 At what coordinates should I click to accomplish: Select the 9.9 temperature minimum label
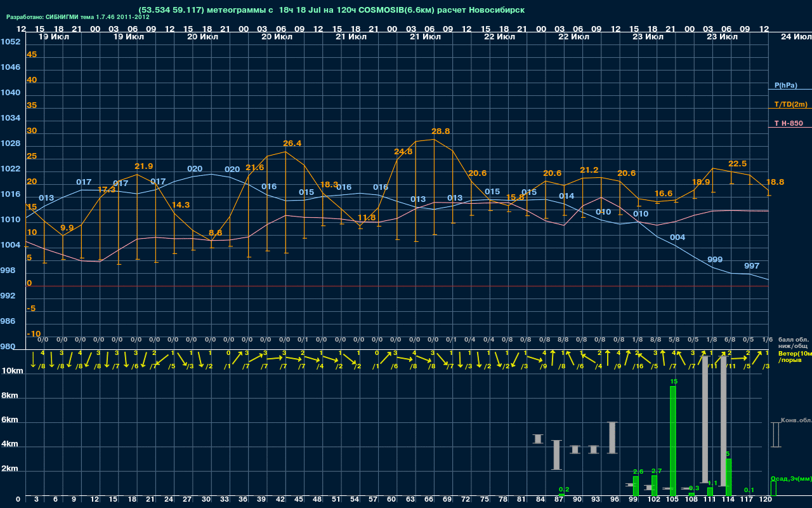(67, 227)
